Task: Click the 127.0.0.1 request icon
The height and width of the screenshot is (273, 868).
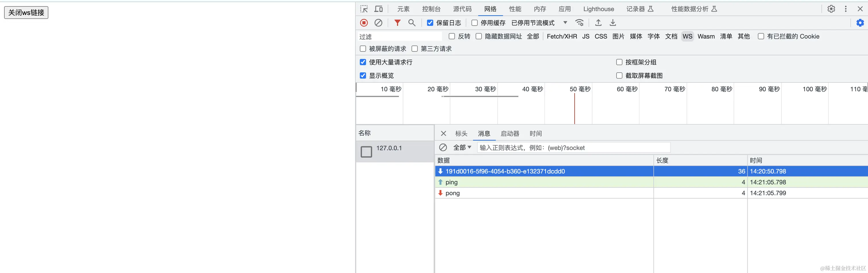Action: click(366, 152)
